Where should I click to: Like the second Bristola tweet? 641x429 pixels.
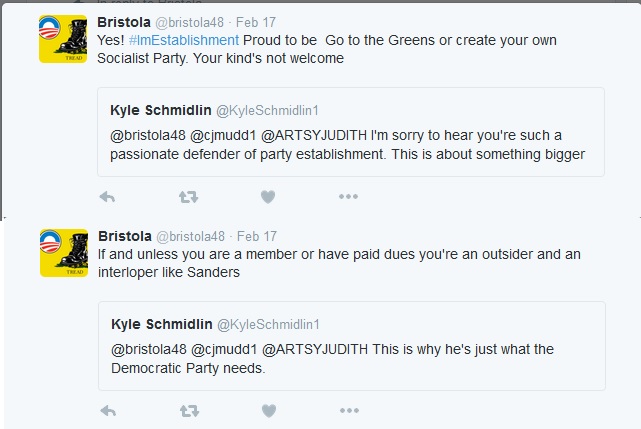267,410
